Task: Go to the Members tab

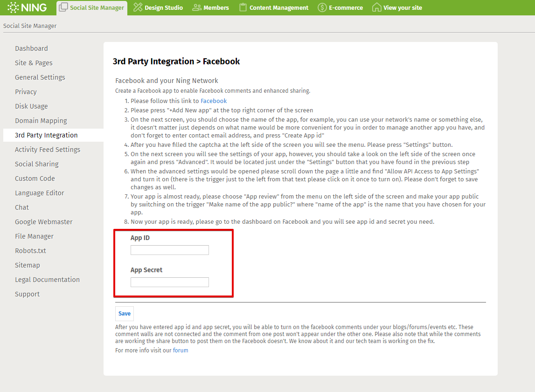Action: pos(210,7)
